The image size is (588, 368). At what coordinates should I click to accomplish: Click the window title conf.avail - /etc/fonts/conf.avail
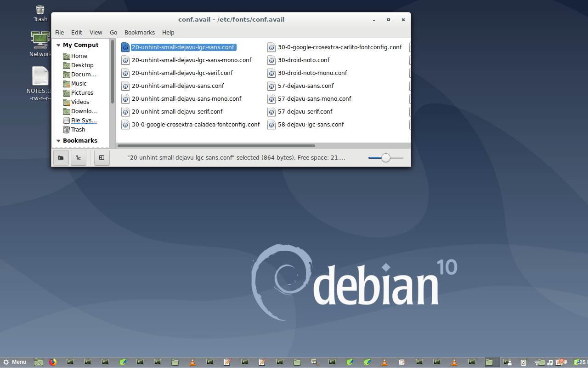coord(231,20)
